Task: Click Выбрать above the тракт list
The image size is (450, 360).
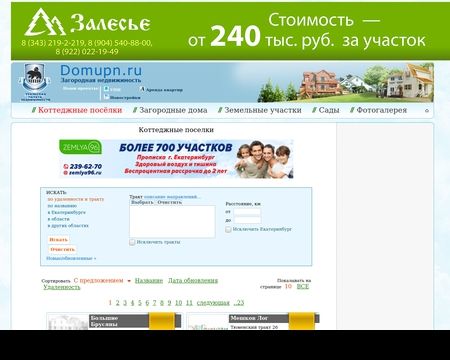Action: point(142,202)
